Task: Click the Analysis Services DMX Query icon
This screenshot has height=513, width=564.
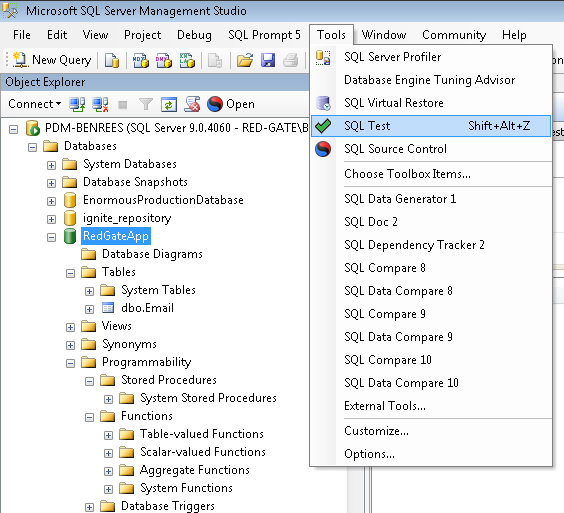Action: tap(164, 60)
